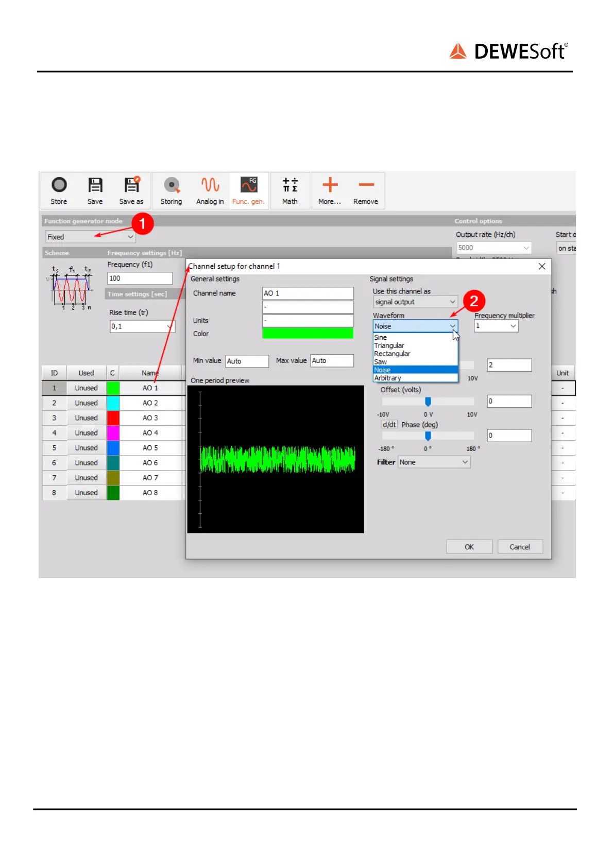Click the ID column header
Screen dimensions: 613x868
coord(54,373)
